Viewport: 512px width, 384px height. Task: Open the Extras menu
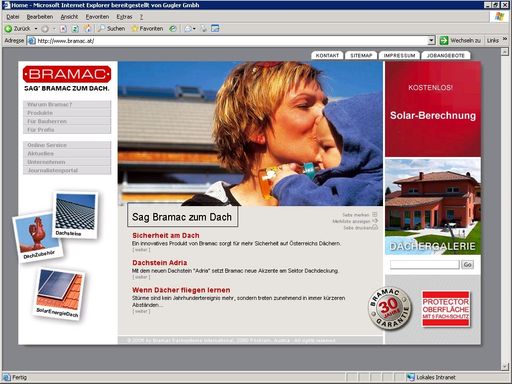124,17
